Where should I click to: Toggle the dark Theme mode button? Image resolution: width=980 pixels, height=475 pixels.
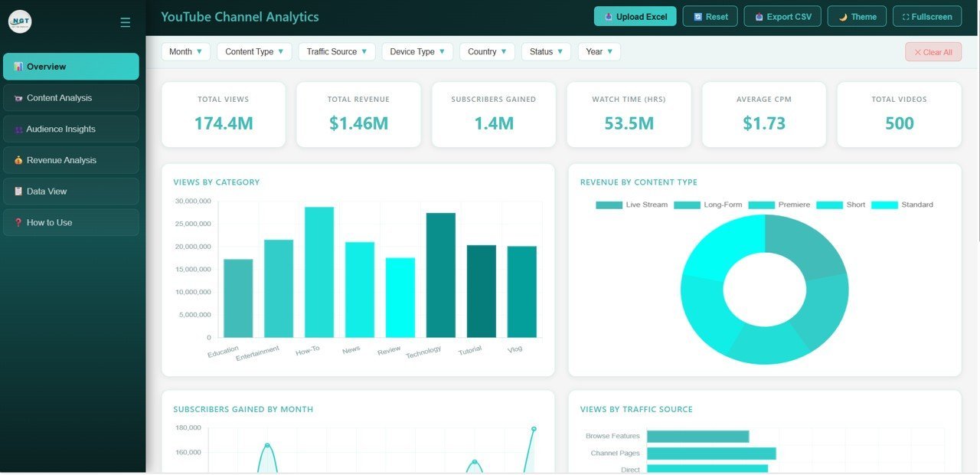[857, 17]
